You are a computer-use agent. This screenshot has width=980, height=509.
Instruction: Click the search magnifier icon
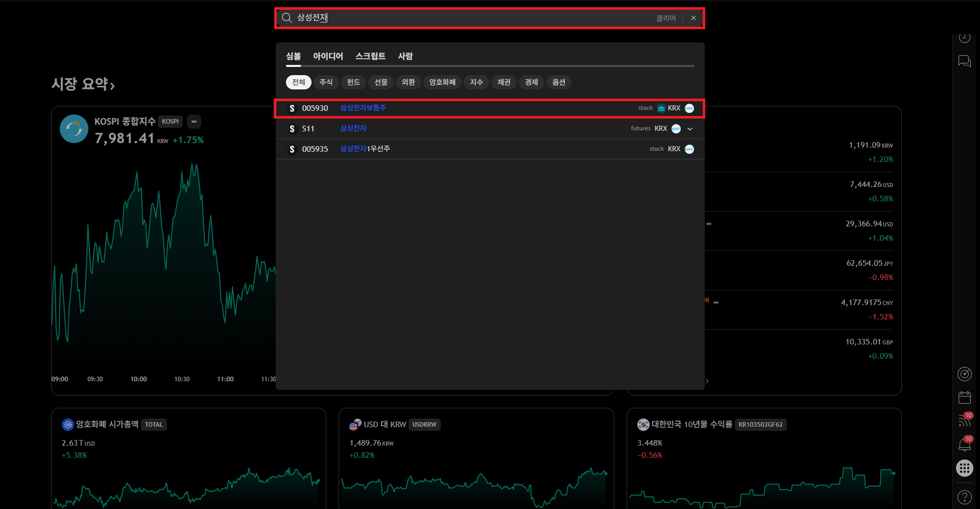[287, 18]
